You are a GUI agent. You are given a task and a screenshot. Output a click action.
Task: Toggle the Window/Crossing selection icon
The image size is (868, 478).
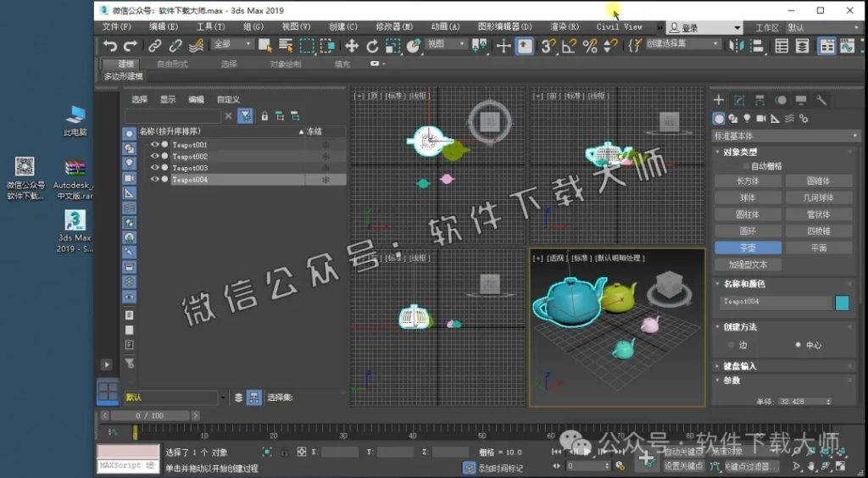point(327,46)
